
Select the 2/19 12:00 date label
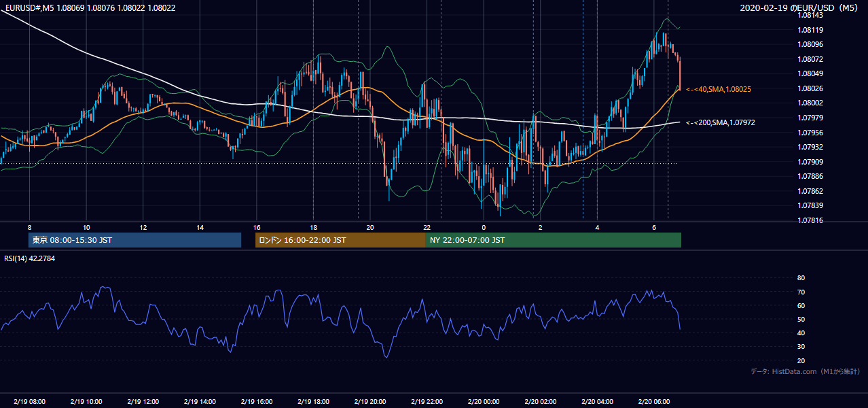143,402
